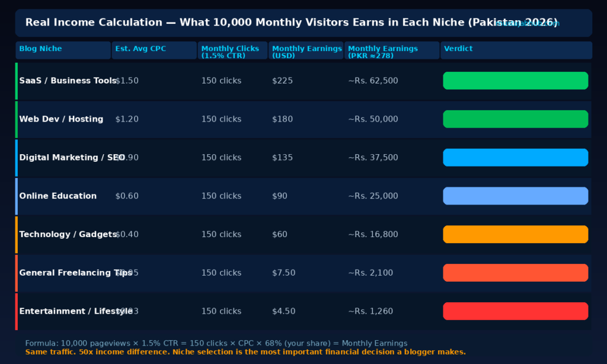Click the '~Rs. 1,260' PKR amount

(x=370, y=311)
